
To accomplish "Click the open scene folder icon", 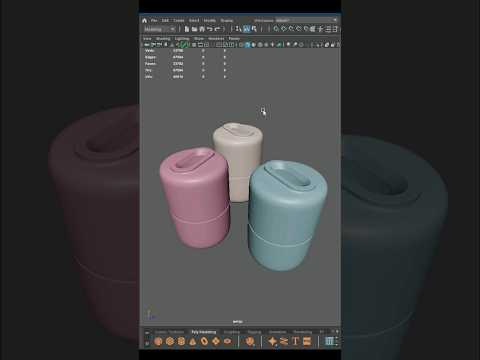I will pos(194,29).
